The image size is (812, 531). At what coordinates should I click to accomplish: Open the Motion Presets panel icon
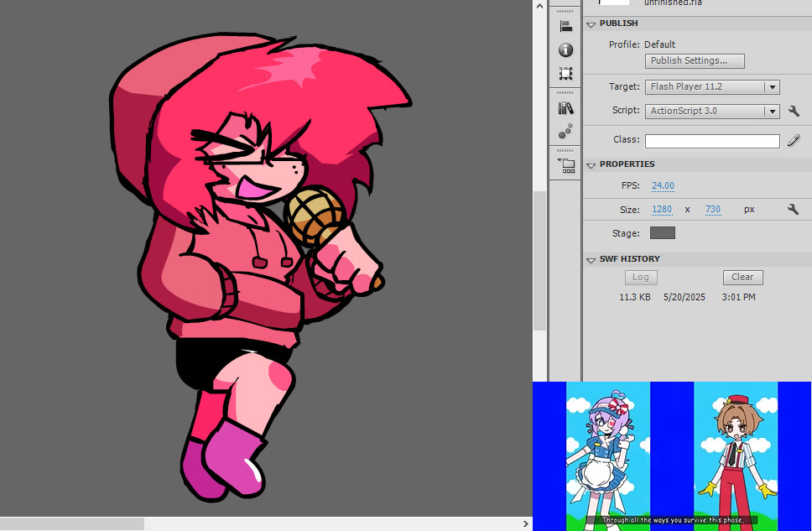click(x=565, y=131)
